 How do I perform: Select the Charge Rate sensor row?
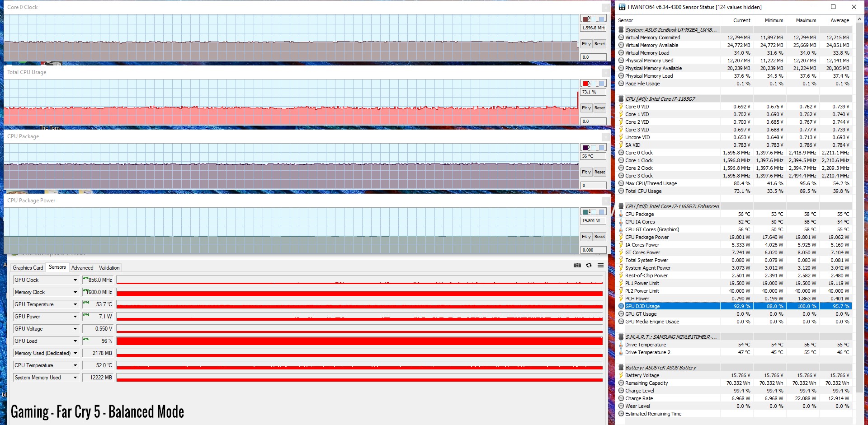click(734, 398)
